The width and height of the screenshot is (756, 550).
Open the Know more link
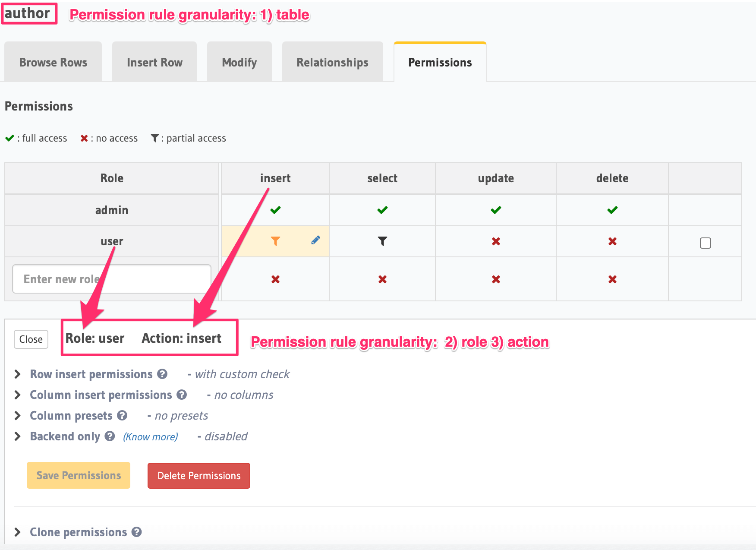coord(151,437)
